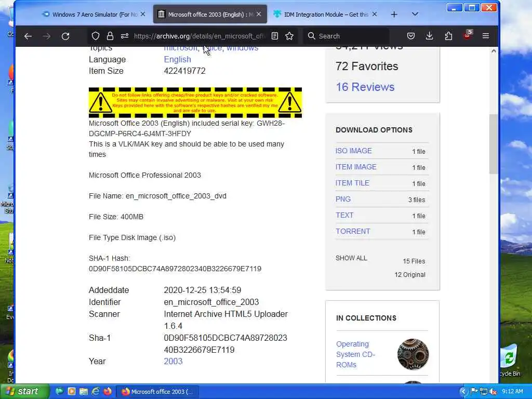Toggle reader view icon in address bar
The height and width of the screenshot is (399, 532).
coord(275,36)
